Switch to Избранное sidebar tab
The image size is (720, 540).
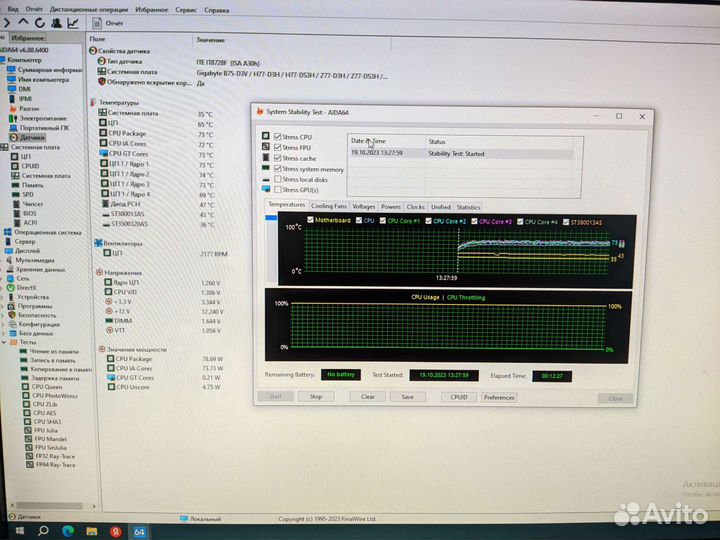[27, 38]
